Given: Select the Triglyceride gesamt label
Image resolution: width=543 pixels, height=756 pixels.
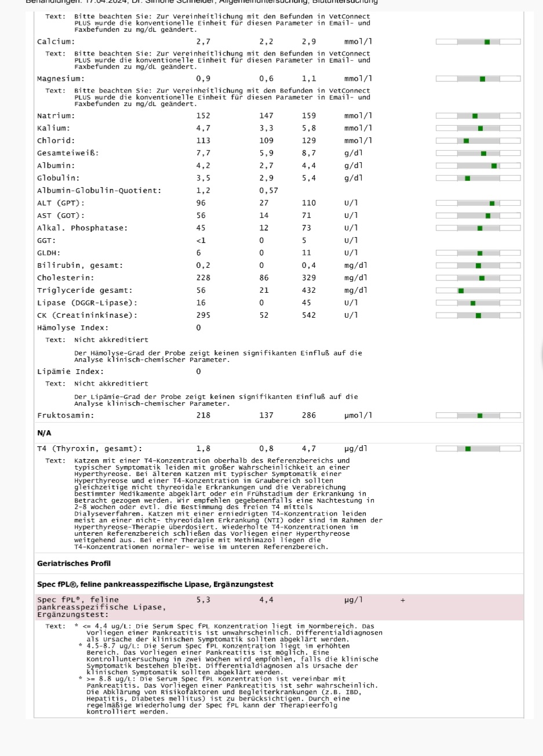Looking at the screenshot, I should click(x=85, y=290).
